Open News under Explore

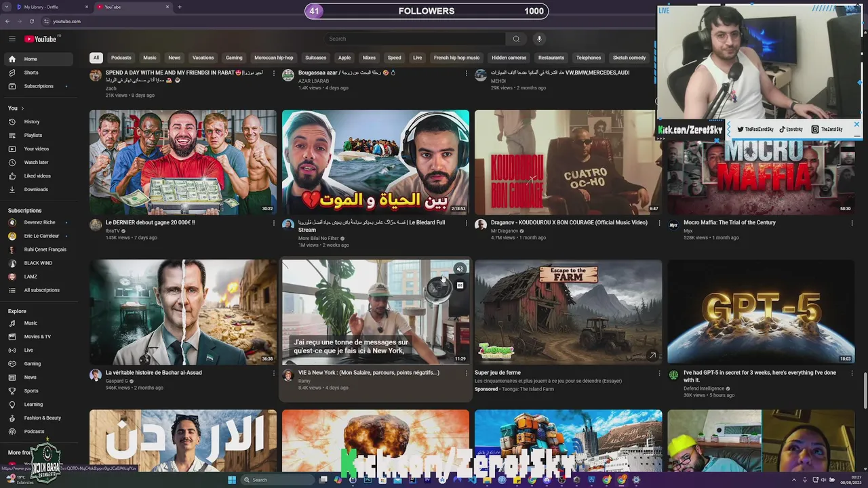click(x=39, y=378)
